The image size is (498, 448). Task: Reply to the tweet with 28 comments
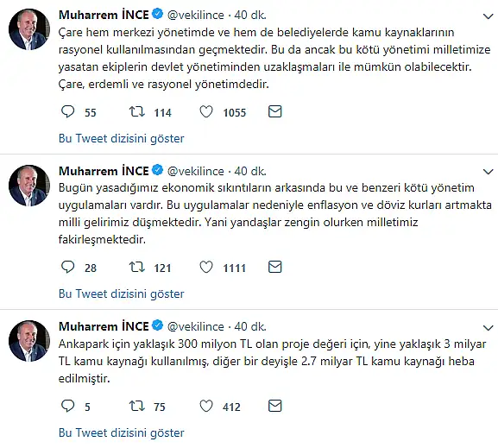tap(67, 268)
